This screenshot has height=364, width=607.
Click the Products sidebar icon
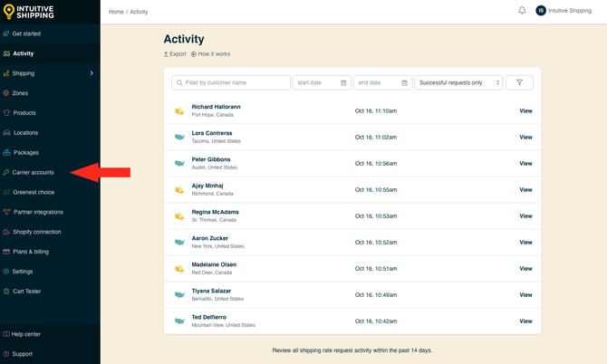click(x=6, y=112)
